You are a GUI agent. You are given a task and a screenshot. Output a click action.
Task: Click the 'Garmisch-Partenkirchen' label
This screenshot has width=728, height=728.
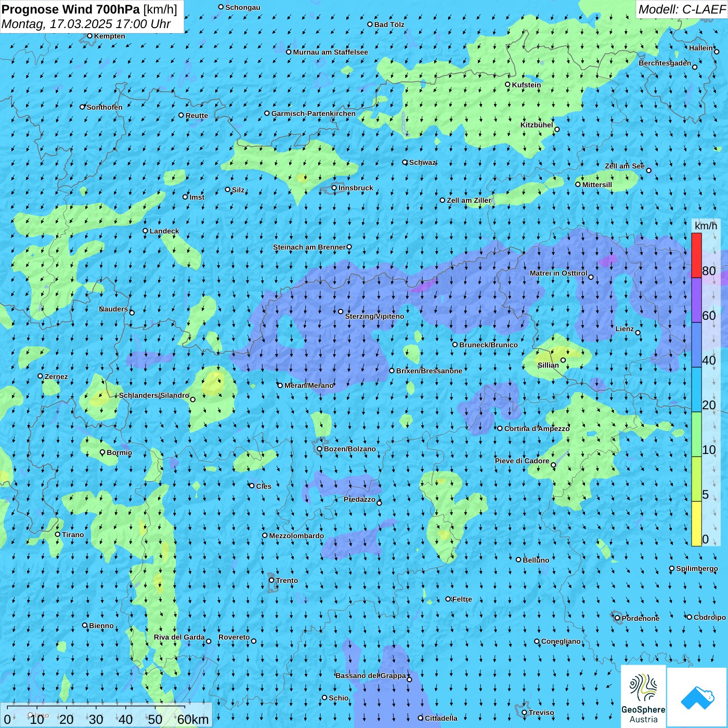pyautogui.click(x=314, y=113)
